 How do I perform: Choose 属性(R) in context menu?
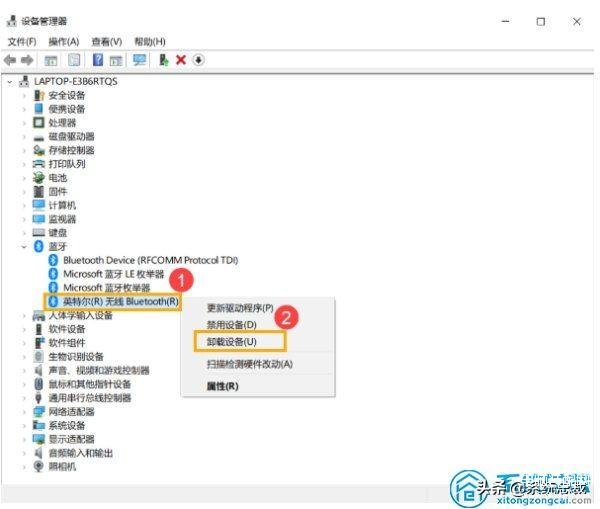[222, 386]
